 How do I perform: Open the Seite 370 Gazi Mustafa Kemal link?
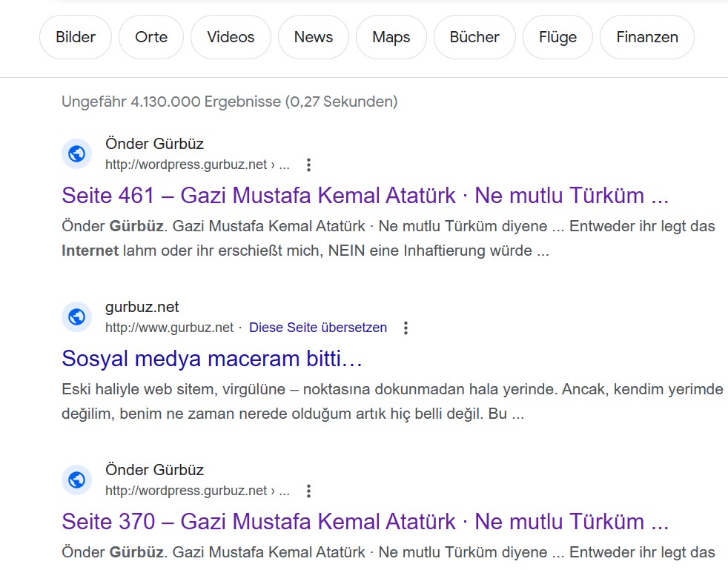(365, 522)
